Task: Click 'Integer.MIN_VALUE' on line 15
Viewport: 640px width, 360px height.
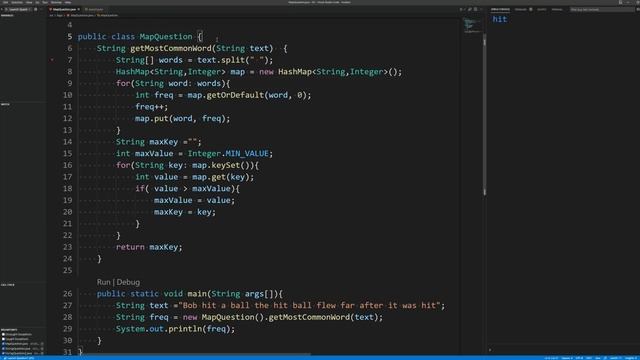Action: coord(228,153)
